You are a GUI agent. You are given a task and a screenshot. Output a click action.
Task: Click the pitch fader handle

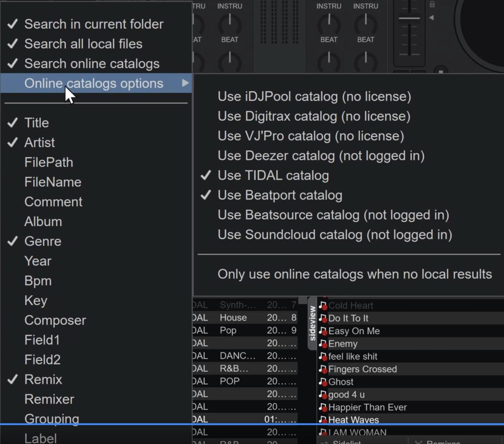[x=409, y=18]
